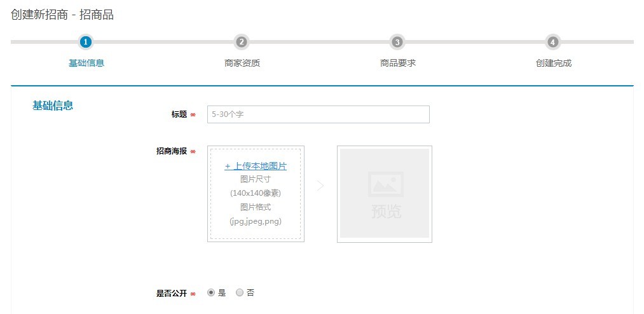Viewport: 644px width, 314px height.
Task: Click the image placeholder icon in preview box
Action: pos(385,184)
